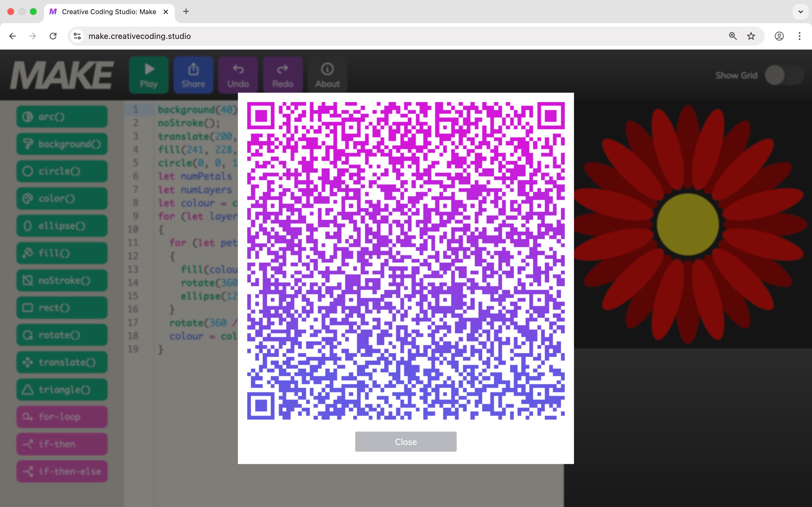Insert the background() block

pyautogui.click(x=62, y=144)
